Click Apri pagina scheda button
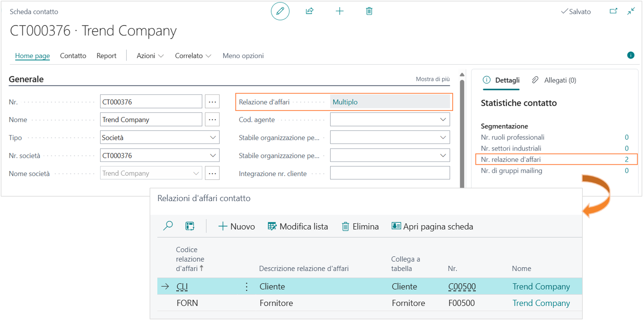Screen dimensions: 644x322 [x=432, y=227]
